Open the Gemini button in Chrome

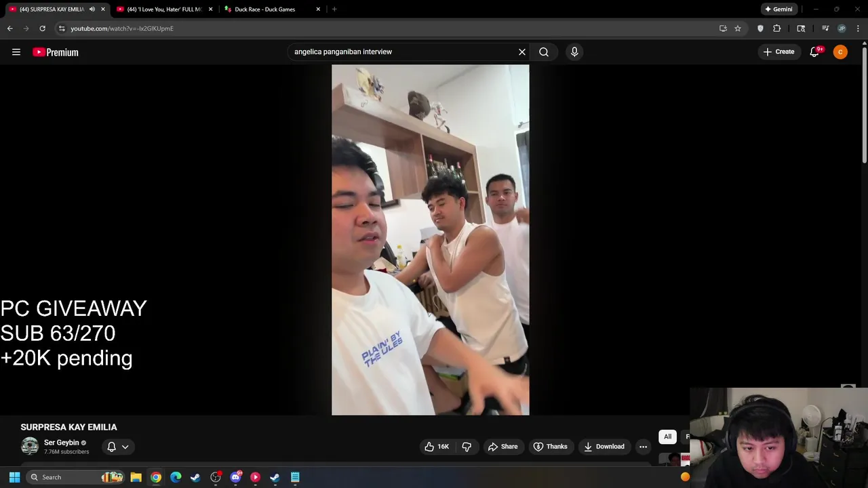pos(778,9)
